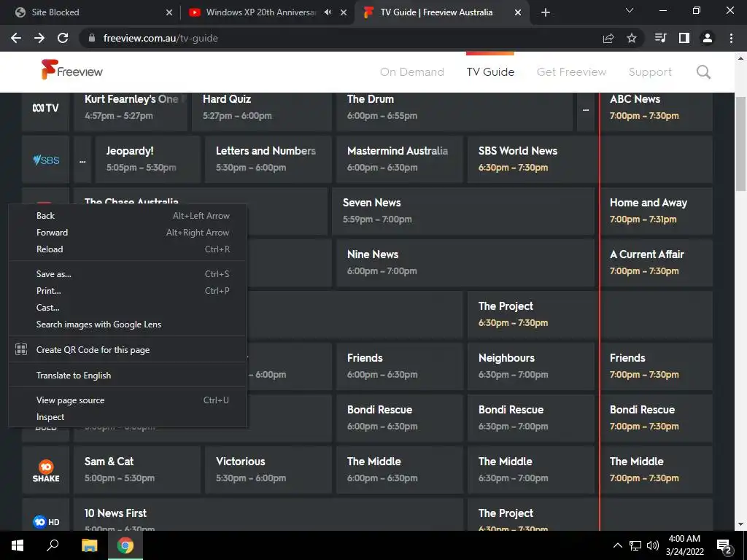
Task: Select the ABC TV channel logo
Action: click(46, 108)
